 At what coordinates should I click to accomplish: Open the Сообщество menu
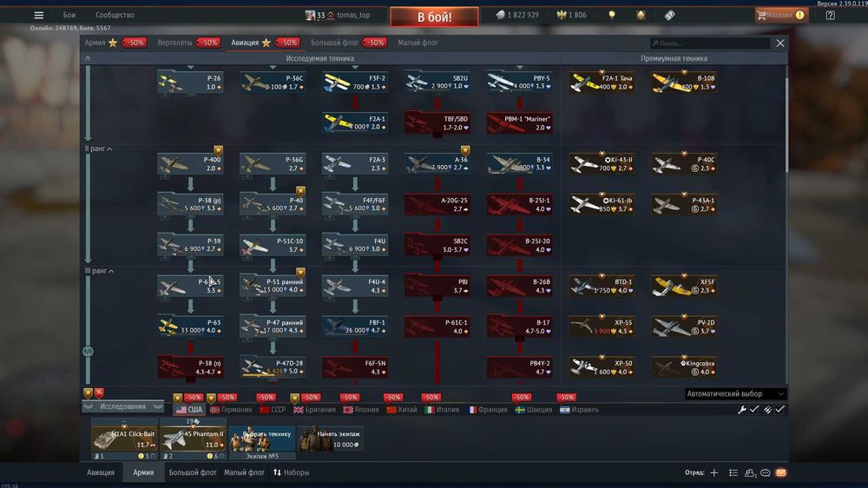pyautogui.click(x=115, y=15)
